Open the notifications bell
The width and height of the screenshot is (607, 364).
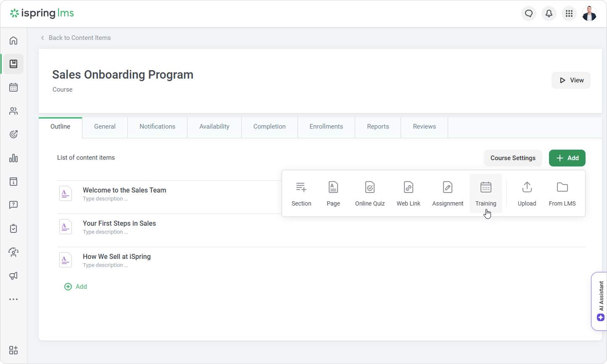click(x=549, y=13)
